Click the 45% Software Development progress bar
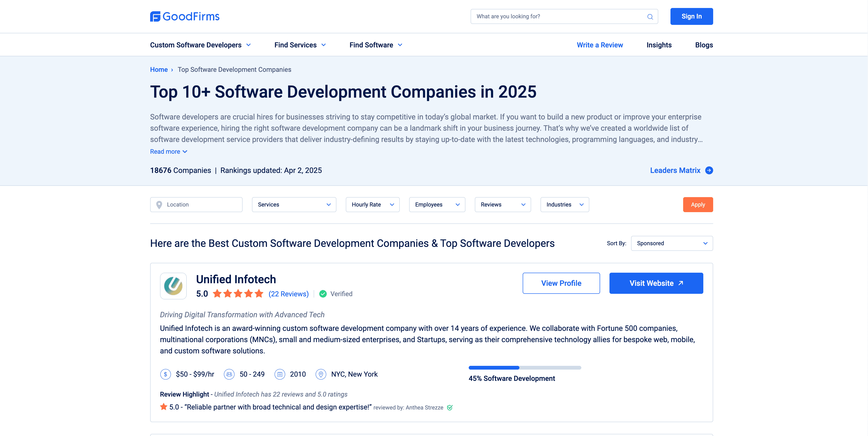 [525, 368]
